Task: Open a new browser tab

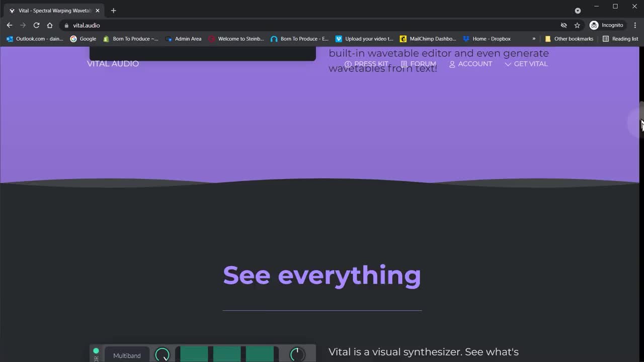Action: click(113, 11)
